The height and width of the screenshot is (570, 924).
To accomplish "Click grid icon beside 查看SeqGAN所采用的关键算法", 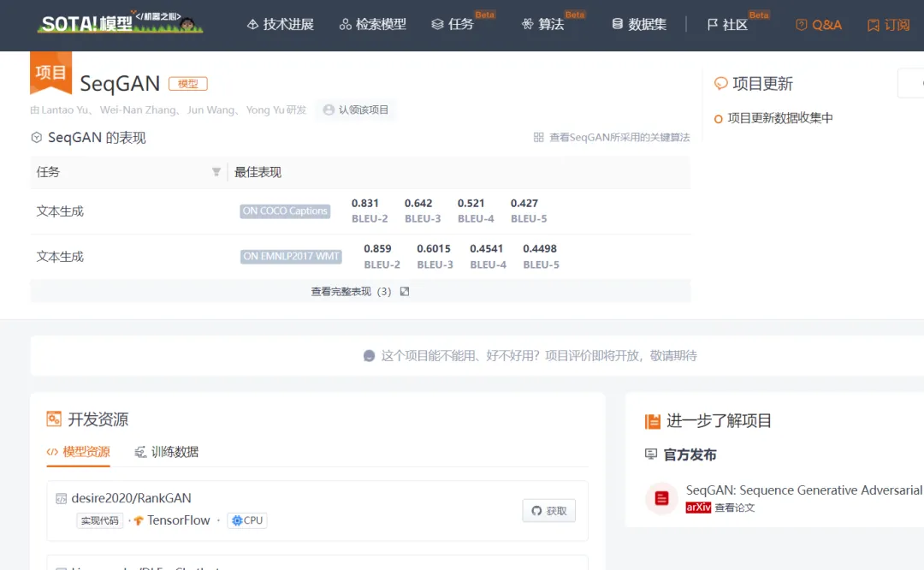I will coord(539,137).
